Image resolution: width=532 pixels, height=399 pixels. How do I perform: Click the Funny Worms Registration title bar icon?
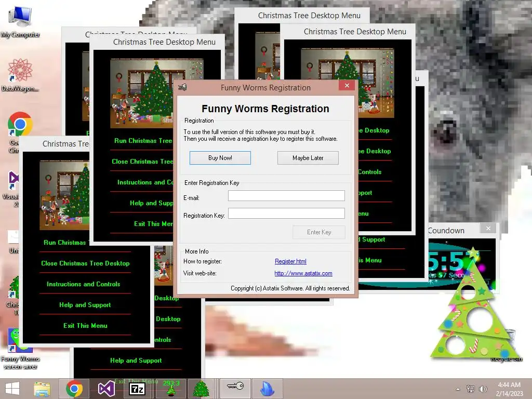pyautogui.click(x=182, y=87)
